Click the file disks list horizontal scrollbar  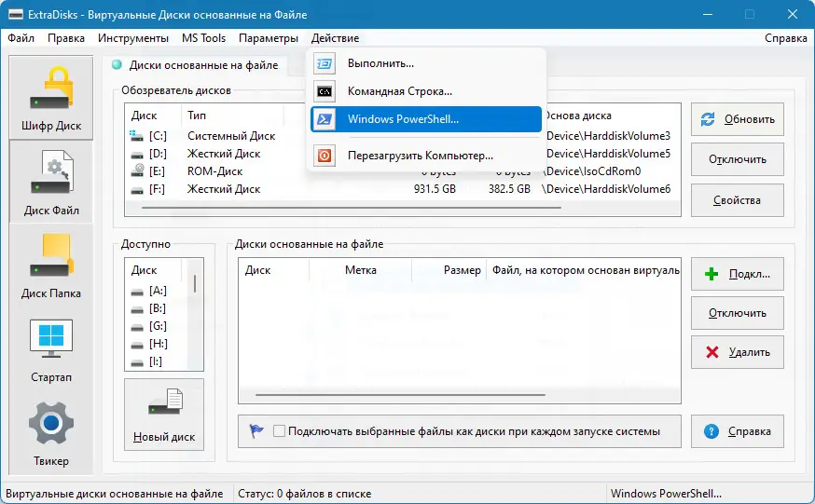coord(400,395)
